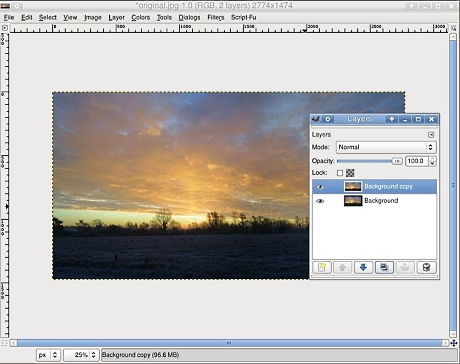This screenshot has width=460, height=364.
Task: Click the layer Opacity slider
Action: click(369, 161)
